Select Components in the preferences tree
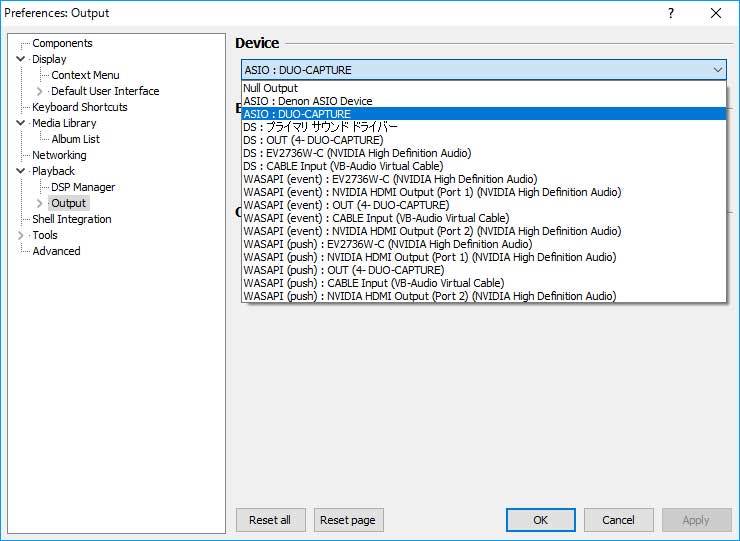 62,43
